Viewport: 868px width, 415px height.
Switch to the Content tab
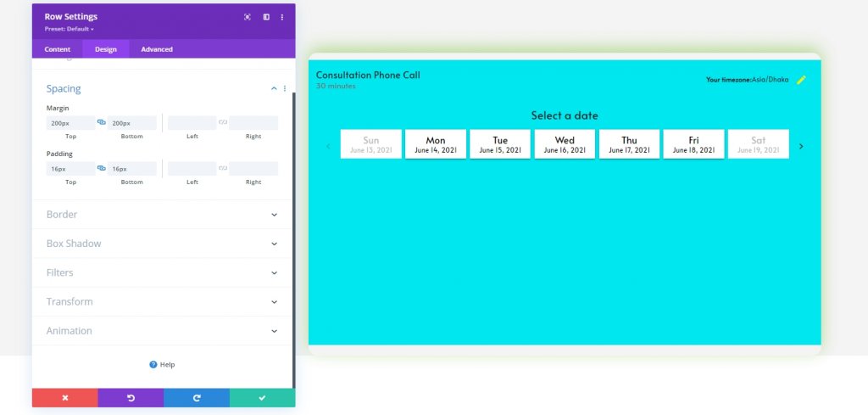click(58, 49)
